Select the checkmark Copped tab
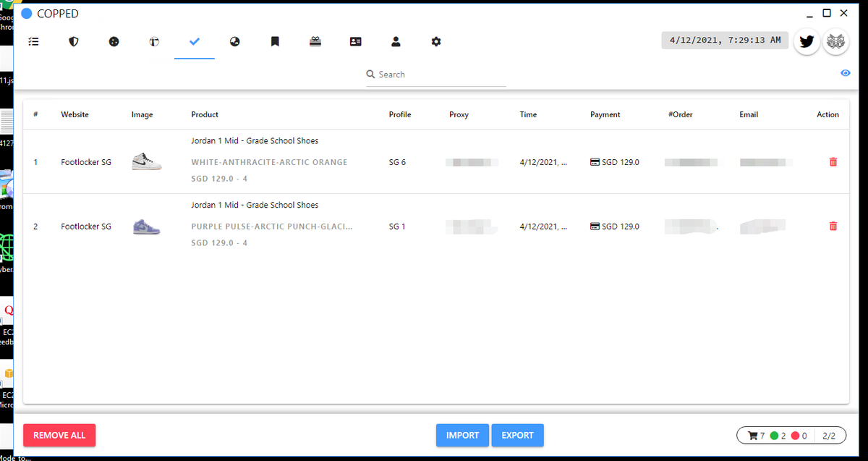 pos(194,42)
